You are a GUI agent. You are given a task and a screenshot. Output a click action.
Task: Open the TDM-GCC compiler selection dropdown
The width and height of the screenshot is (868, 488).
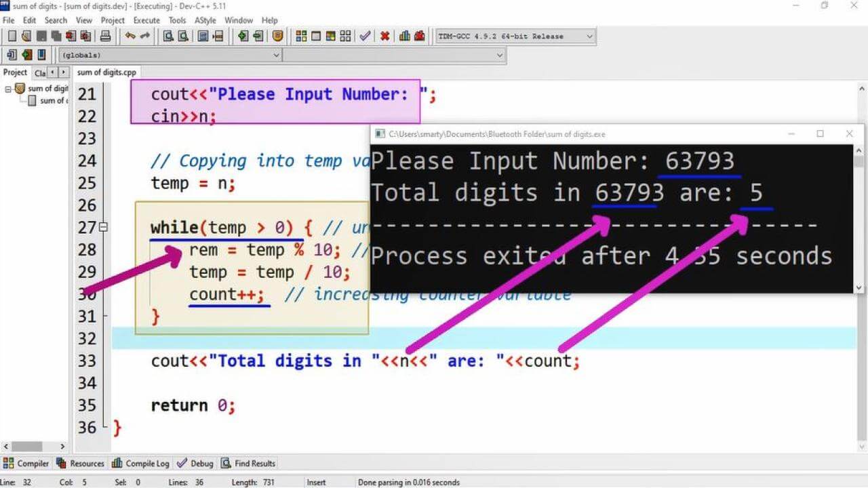pyautogui.click(x=587, y=37)
